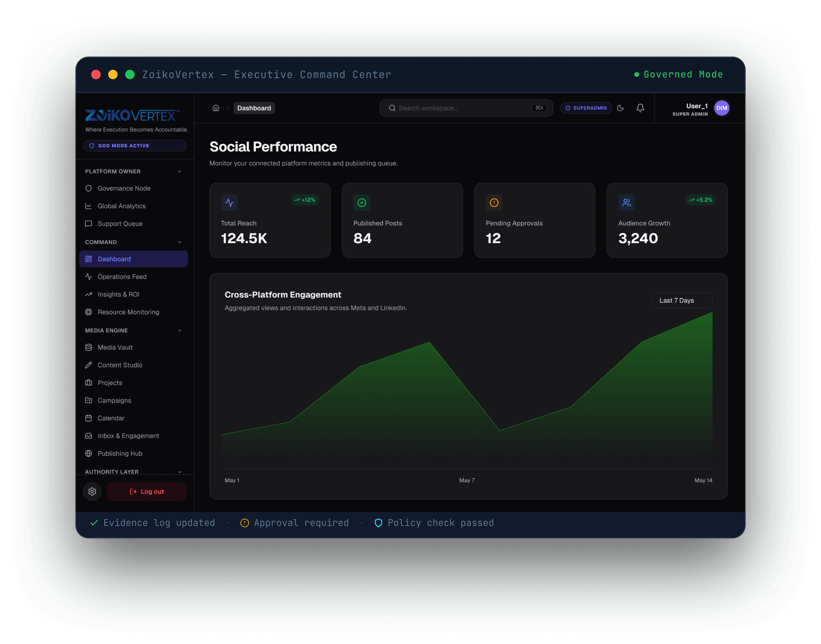821x644 pixels.
Task: Click the Total Reach 124.5K card
Action: 270,220
